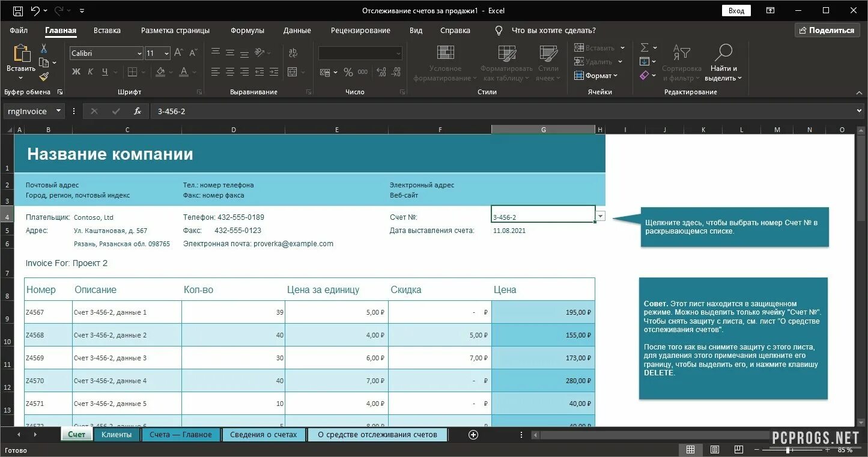Switch to the Формулы ribbon tab
Image resolution: width=868 pixels, height=457 pixels.
click(x=247, y=30)
